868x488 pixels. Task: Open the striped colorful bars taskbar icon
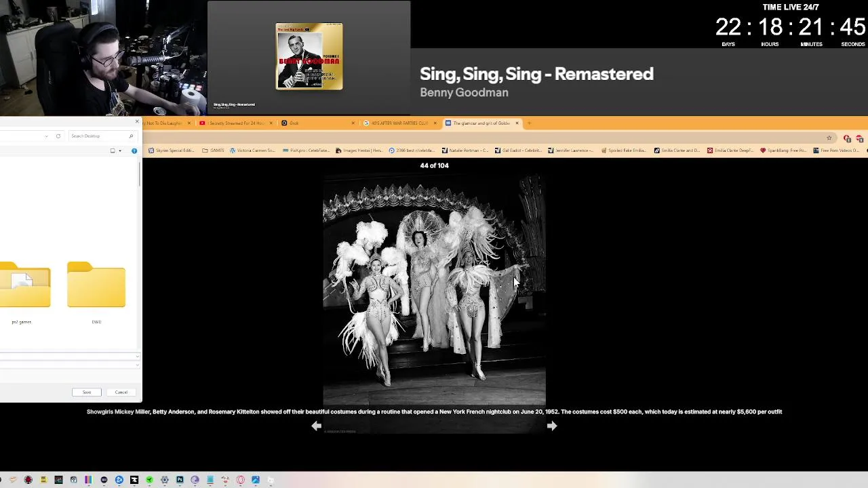[x=88, y=480]
